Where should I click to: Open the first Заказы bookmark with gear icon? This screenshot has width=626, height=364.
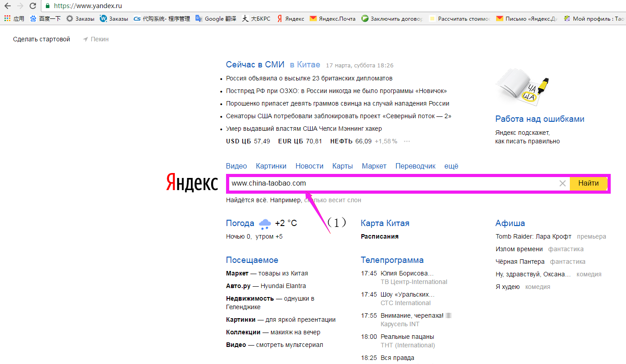pyautogui.click(x=80, y=19)
